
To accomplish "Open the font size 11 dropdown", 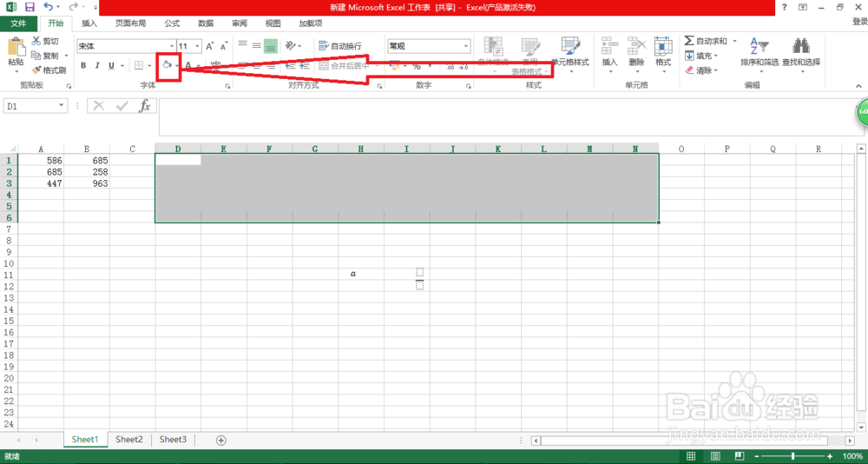I will [198, 47].
